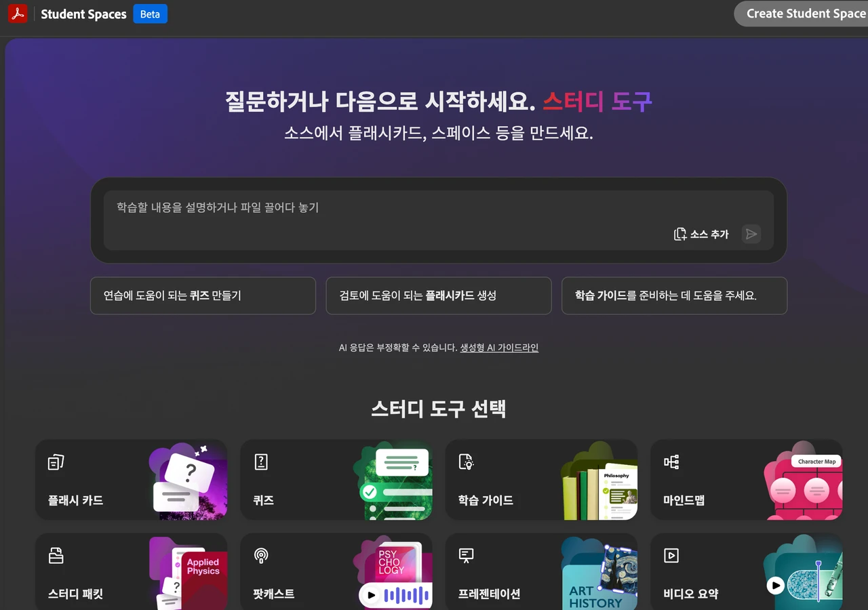Click the 마인드맵 diagram icon
The height and width of the screenshot is (610, 868).
point(671,462)
